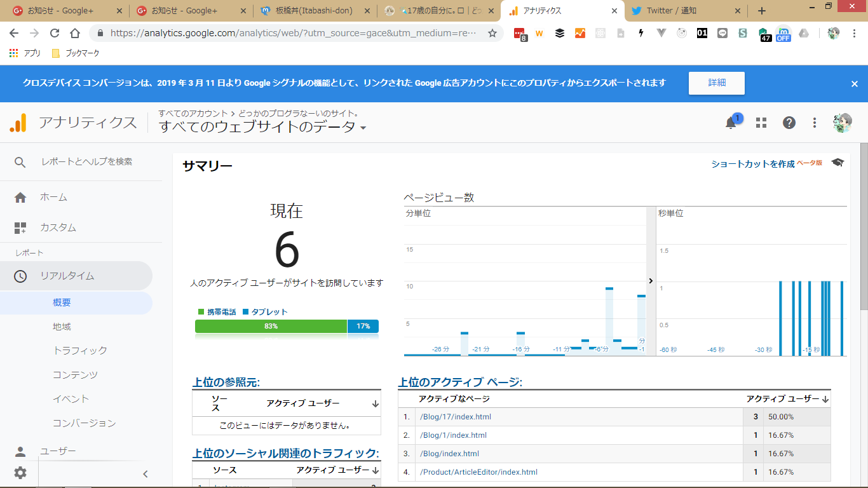Image resolution: width=868 pixels, height=488 pixels.
Task: Click the Analytics logo icon
Action: [x=18, y=123]
